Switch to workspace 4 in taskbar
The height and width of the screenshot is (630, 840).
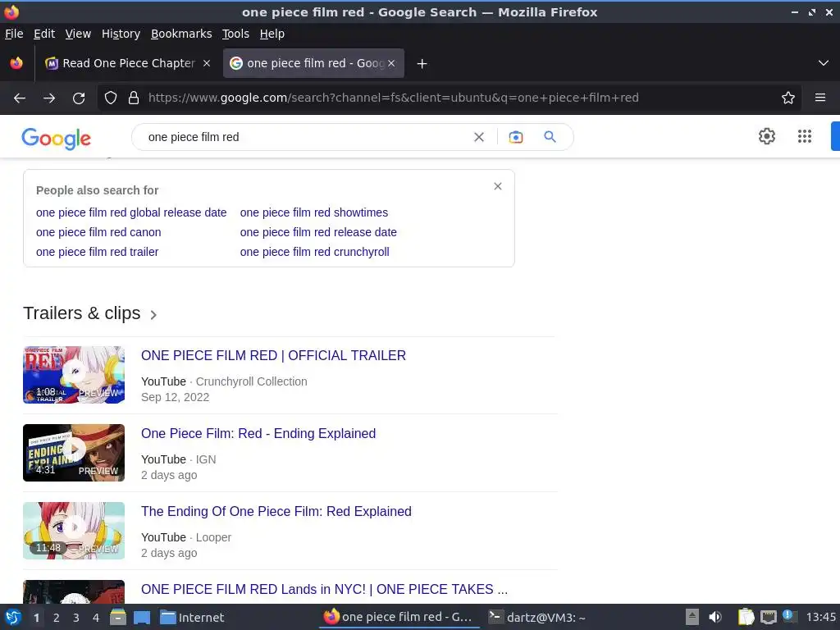96,618
